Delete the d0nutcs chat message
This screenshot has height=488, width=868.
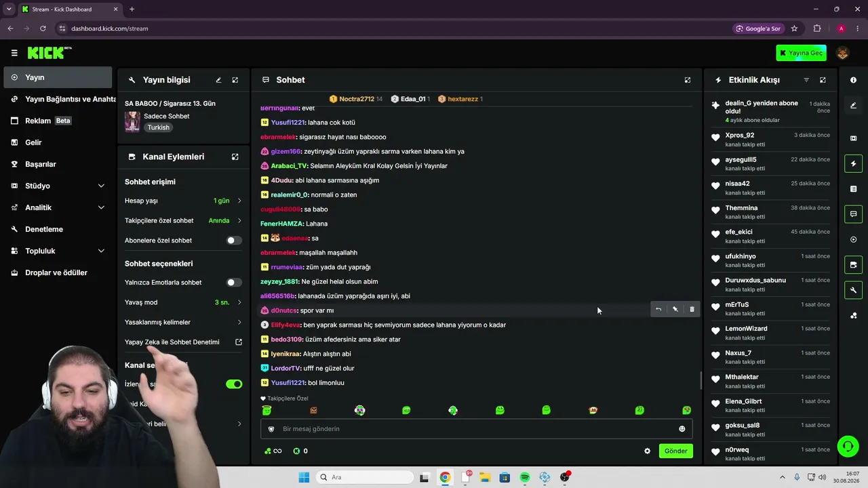point(692,309)
